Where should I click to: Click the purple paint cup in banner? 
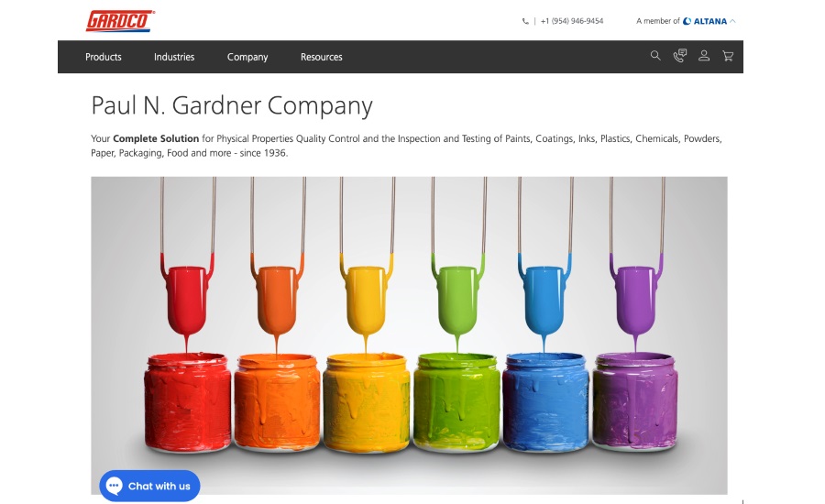coord(636,300)
